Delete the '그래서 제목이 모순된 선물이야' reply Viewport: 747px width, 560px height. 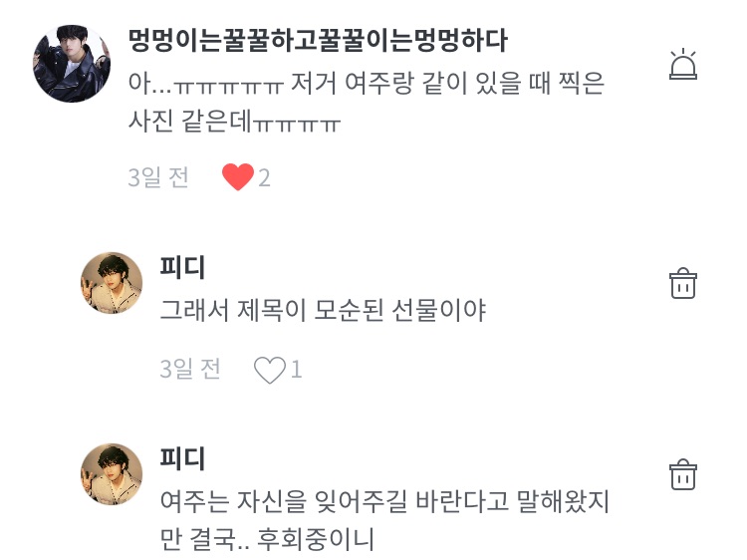tap(682, 283)
